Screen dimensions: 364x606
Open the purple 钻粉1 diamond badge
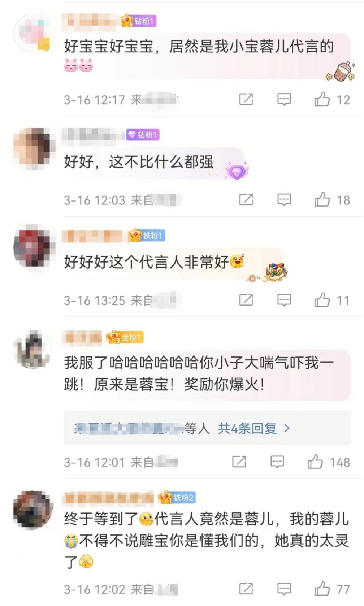click(x=143, y=135)
